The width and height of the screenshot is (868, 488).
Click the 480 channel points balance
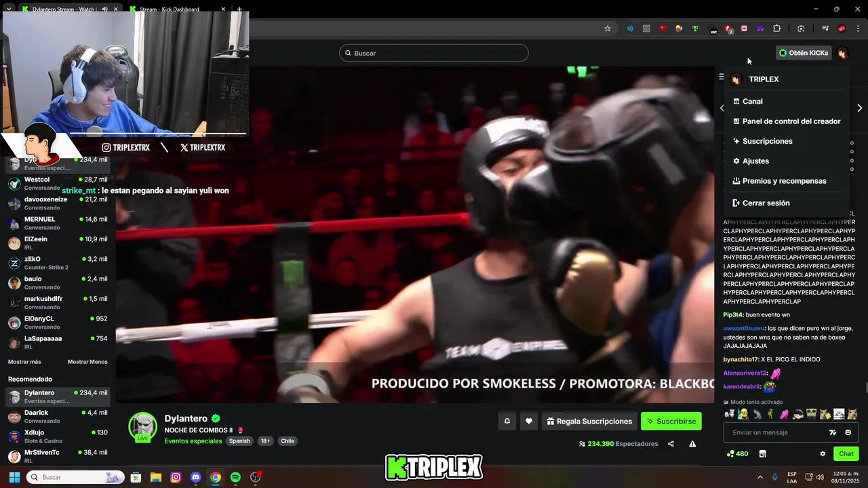[x=737, y=453]
